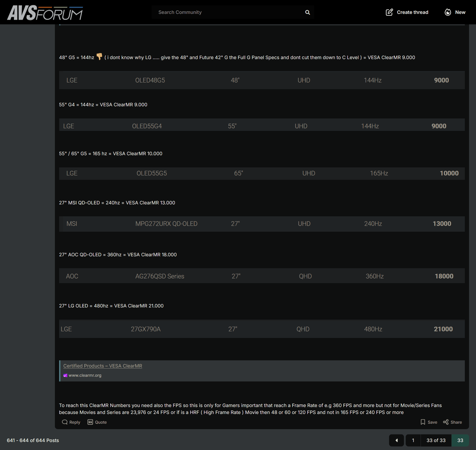The image size is (476, 450).
Task: Go to the previous page arrow
Action: 397,440
